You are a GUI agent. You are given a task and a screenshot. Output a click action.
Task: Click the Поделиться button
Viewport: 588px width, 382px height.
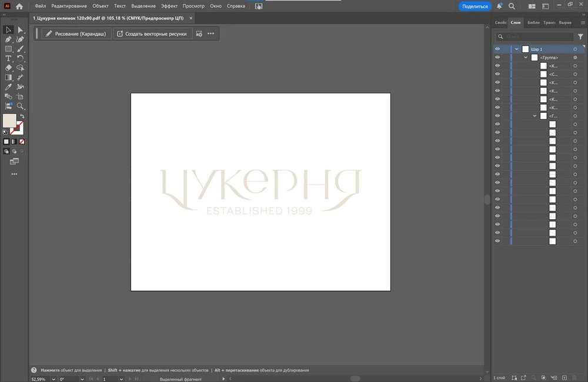[475, 6]
